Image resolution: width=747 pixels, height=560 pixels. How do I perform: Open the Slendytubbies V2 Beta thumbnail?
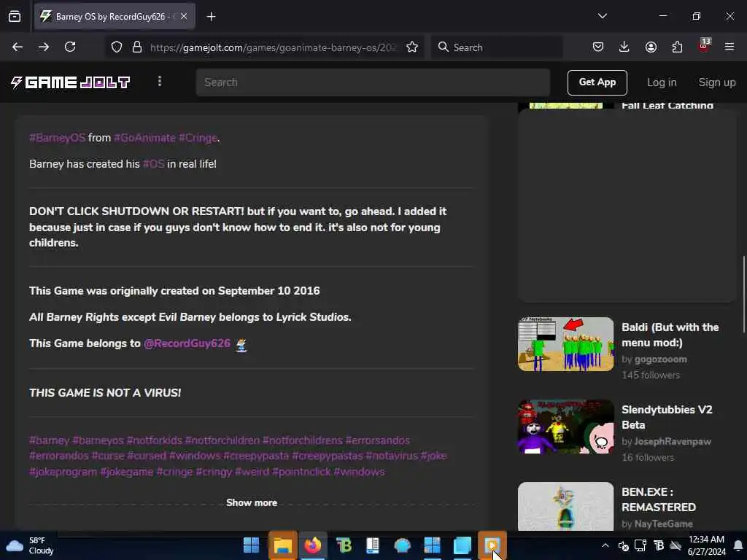coord(565,426)
